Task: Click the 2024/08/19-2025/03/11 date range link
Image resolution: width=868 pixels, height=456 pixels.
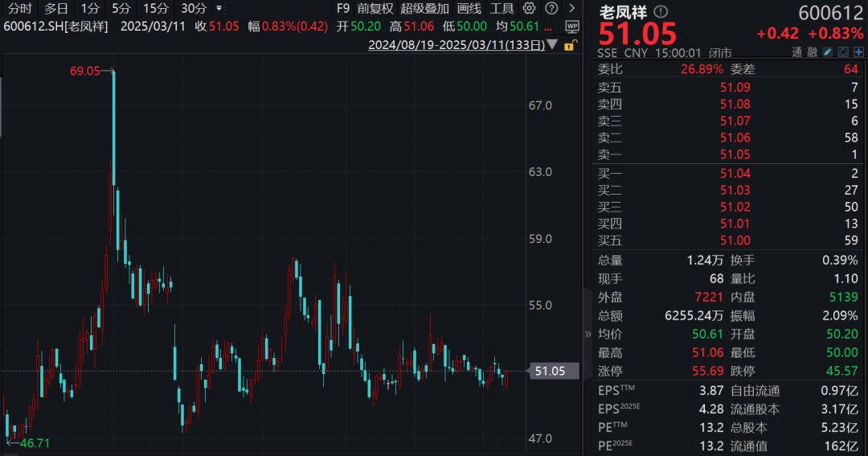Action: click(x=457, y=45)
